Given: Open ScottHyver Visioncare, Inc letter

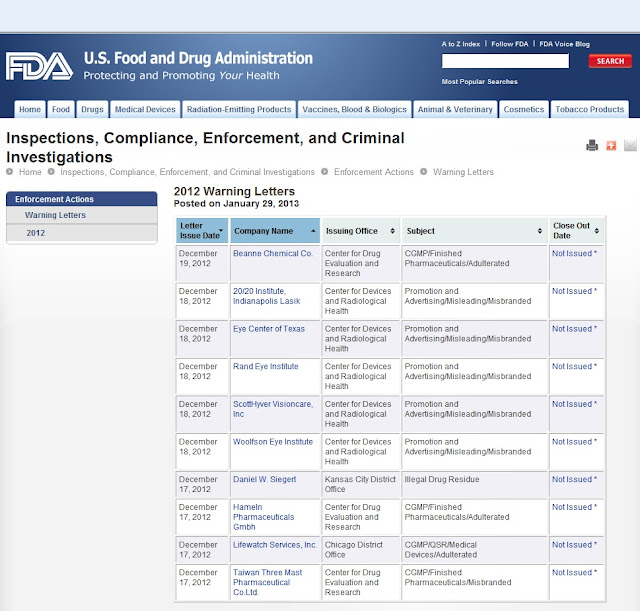Looking at the screenshot, I should 273,409.
